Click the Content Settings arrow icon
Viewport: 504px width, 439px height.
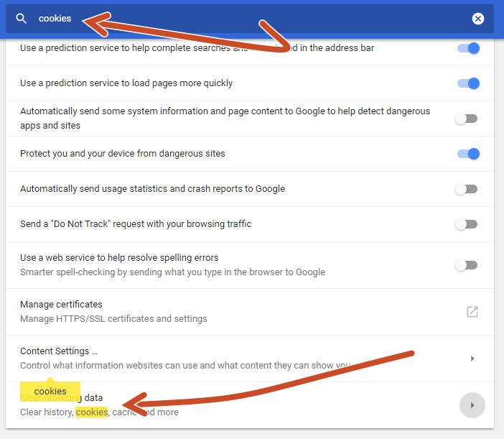[472, 359]
